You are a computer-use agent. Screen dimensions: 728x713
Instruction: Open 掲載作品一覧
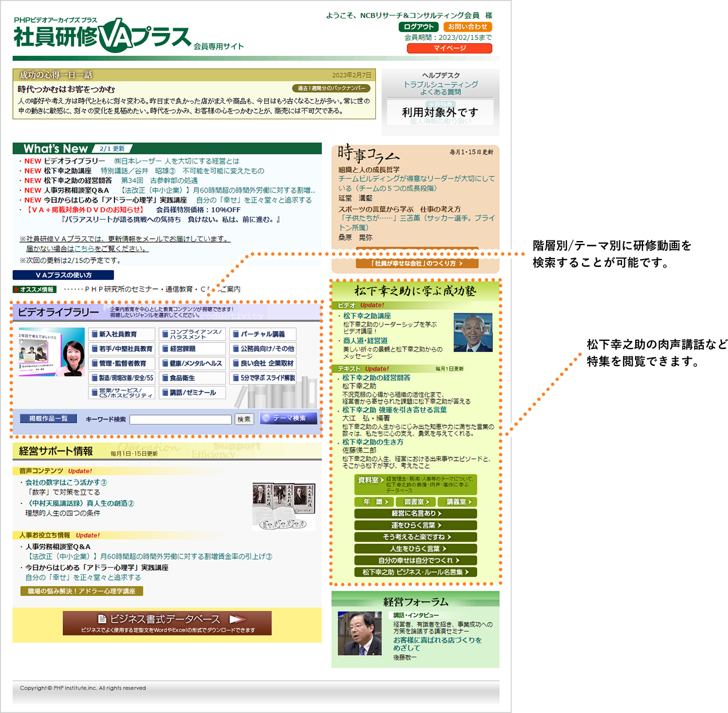coord(48,418)
